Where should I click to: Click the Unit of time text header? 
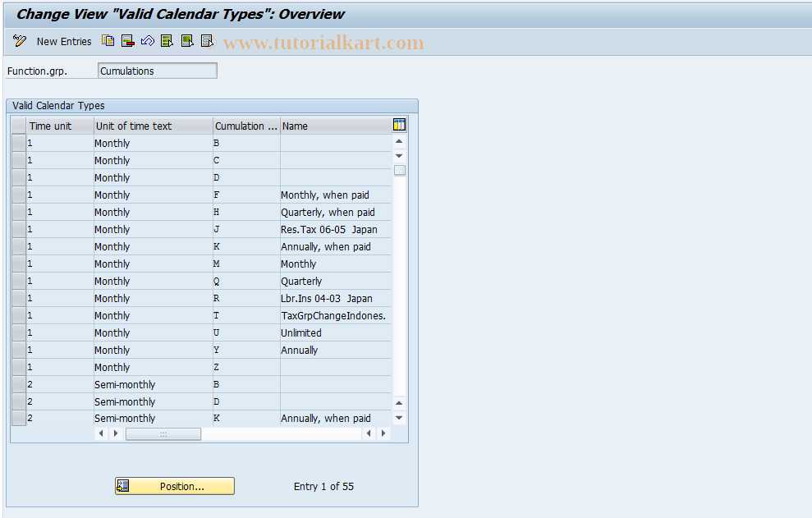click(x=154, y=126)
